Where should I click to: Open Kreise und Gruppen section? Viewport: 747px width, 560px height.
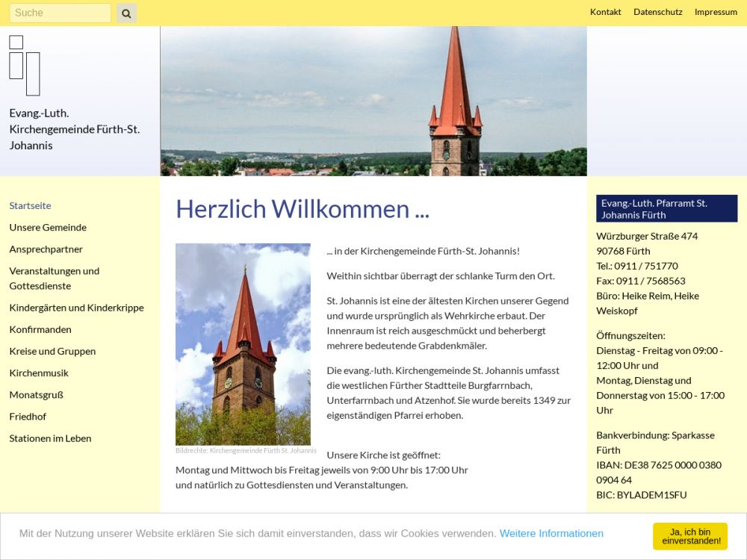52,351
